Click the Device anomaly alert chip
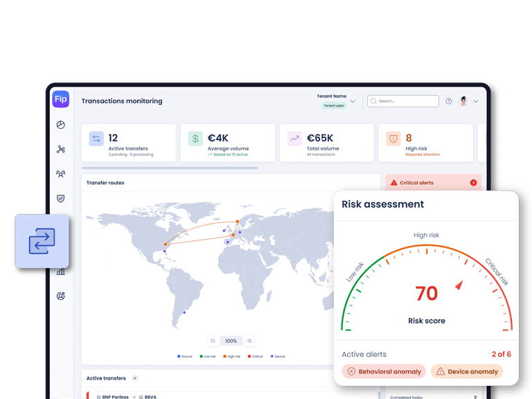Screen dimensions: 532x399 pyautogui.click(x=467, y=371)
